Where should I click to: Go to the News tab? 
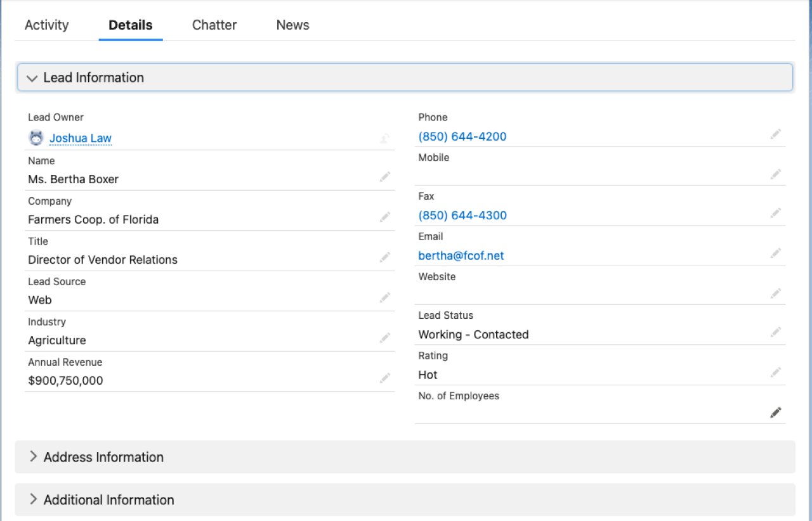tap(293, 25)
